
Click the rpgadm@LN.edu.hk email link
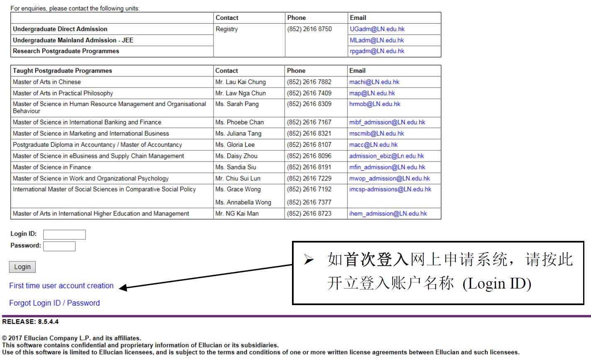(x=377, y=51)
